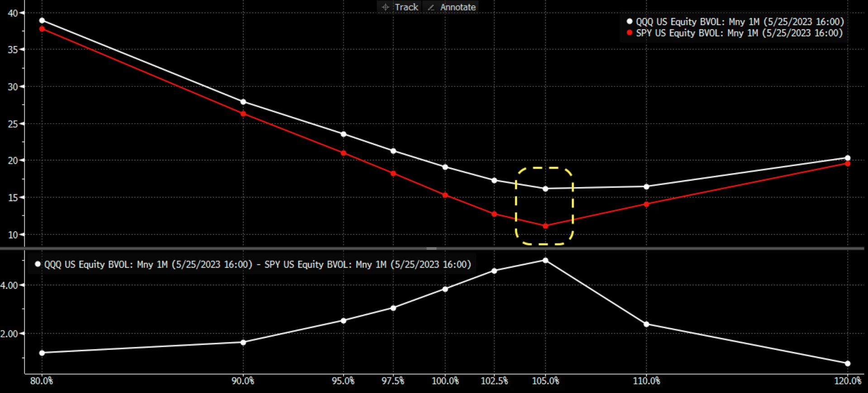Select the red SPY data point at 110.0%
This screenshot has width=868, height=393.
[x=647, y=204]
